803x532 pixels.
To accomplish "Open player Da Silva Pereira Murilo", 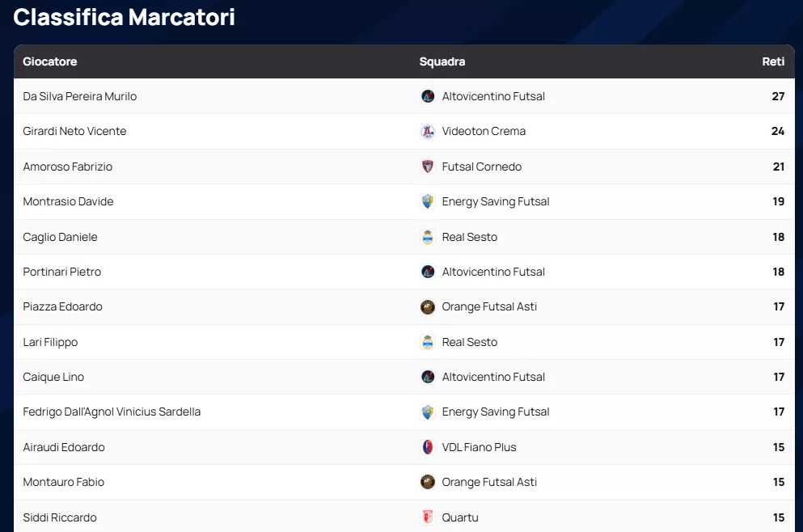I will click(x=80, y=96).
